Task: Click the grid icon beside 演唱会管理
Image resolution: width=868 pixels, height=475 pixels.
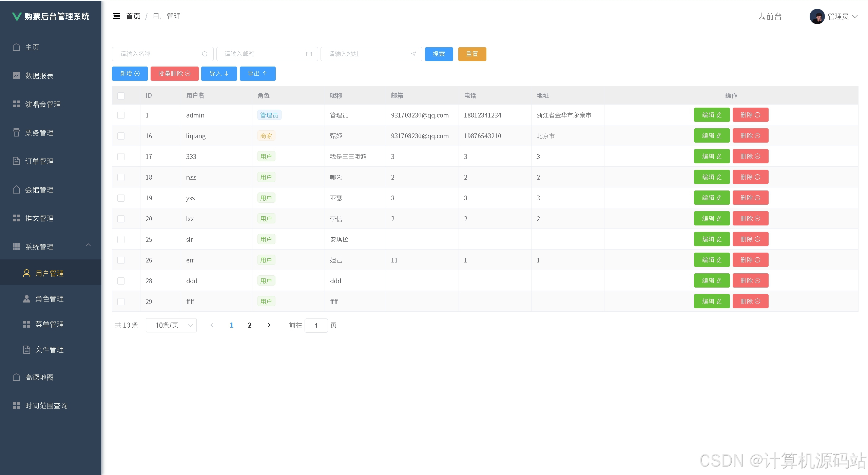Action: 16,104
